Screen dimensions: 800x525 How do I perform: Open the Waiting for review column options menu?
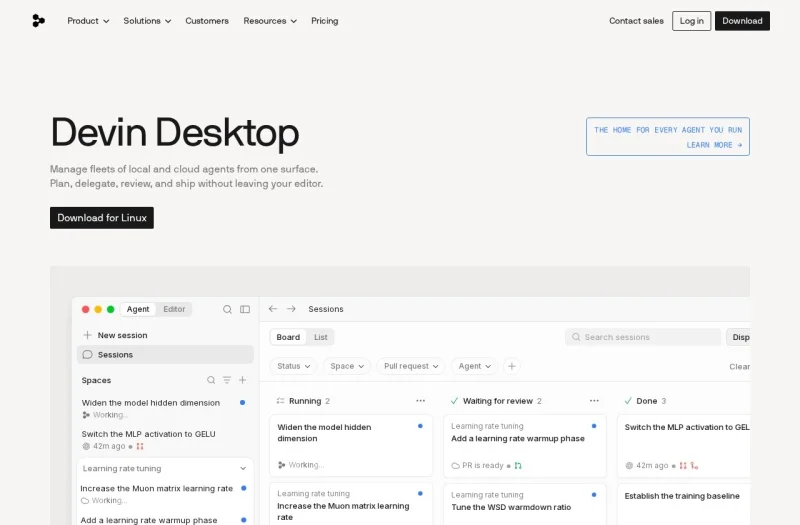pos(594,401)
